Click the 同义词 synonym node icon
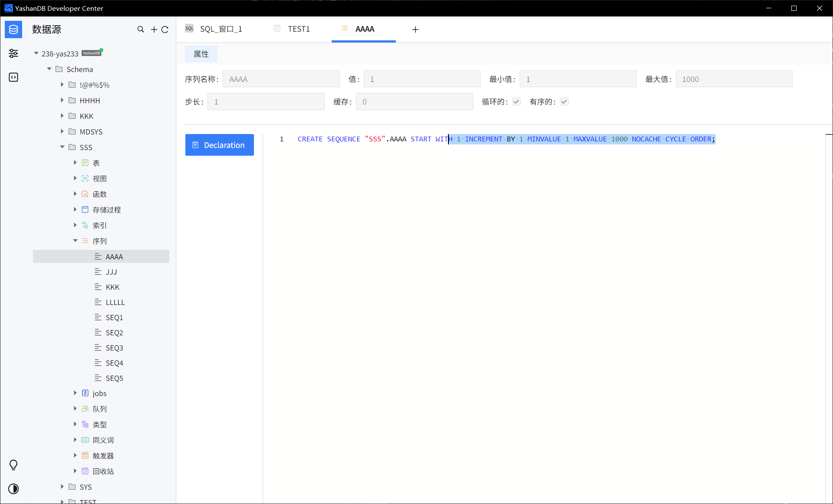This screenshot has width=833, height=504. coord(85,440)
